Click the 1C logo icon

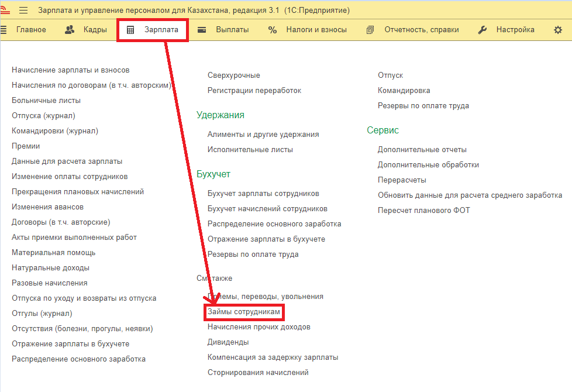click(6, 11)
